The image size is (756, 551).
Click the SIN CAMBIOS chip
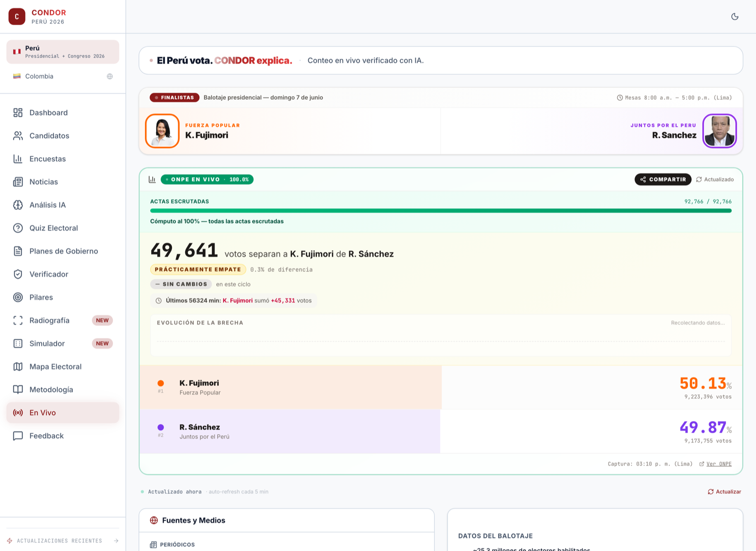(x=181, y=284)
